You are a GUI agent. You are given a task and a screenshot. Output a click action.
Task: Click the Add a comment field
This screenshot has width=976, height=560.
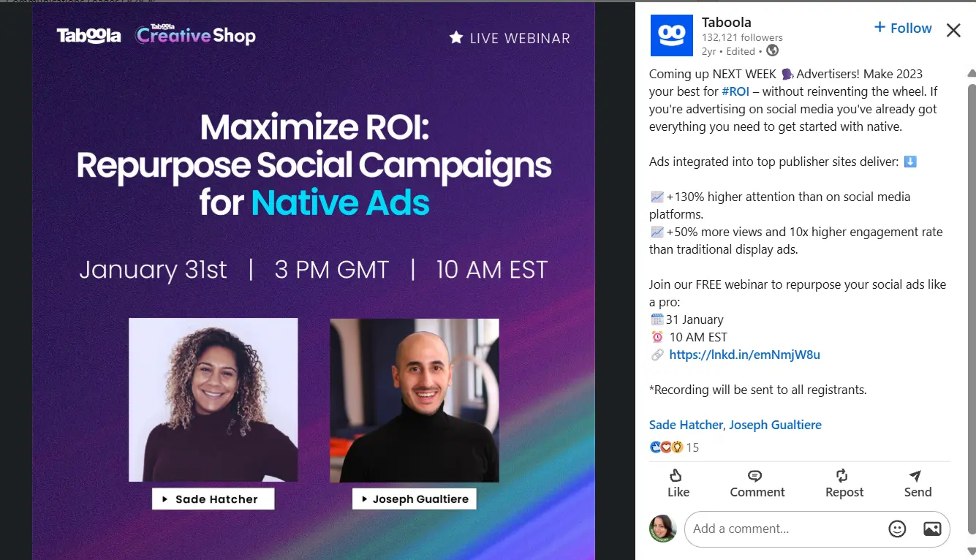(x=786, y=529)
